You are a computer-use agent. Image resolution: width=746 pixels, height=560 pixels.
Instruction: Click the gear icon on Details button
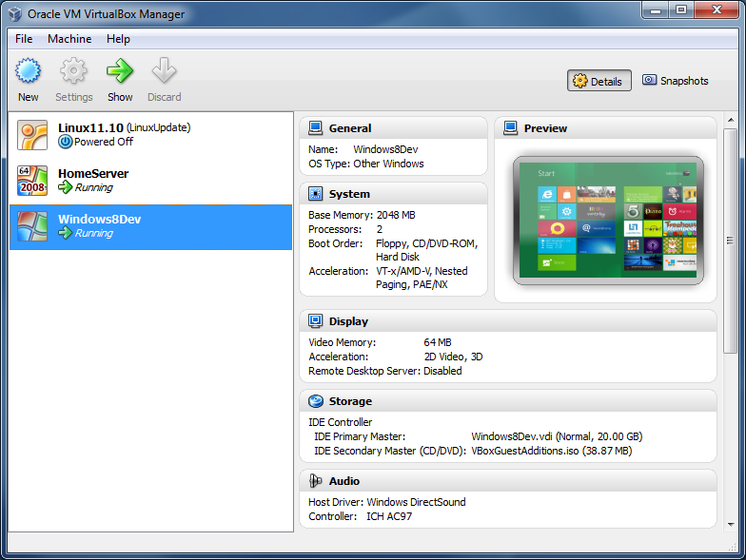point(580,81)
